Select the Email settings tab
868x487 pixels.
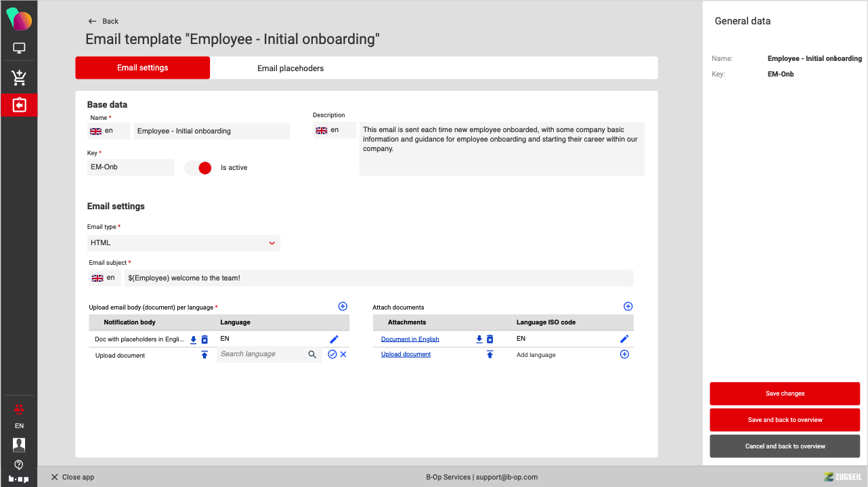pos(143,68)
